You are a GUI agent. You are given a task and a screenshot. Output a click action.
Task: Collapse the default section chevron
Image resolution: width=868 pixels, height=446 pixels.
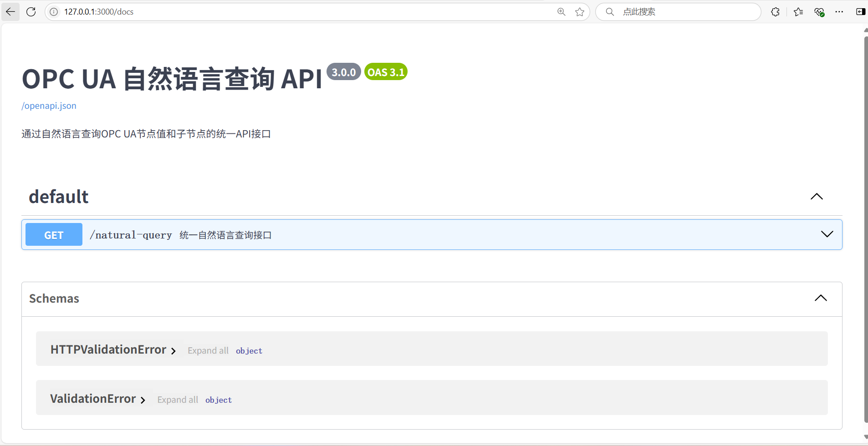[x=817, y=197]
